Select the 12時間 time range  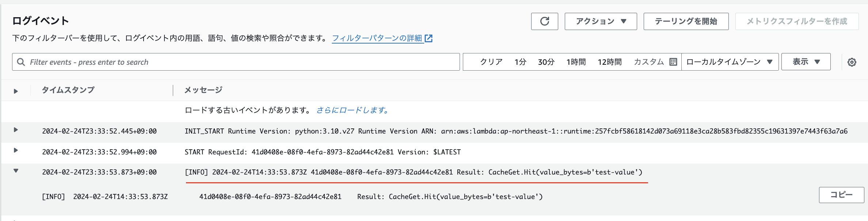coord(610,62)
